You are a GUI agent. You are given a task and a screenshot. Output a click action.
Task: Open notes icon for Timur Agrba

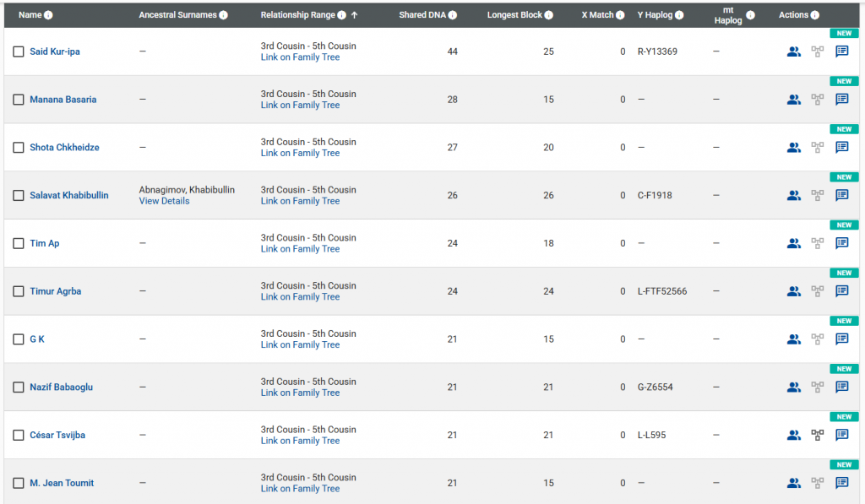coord(841,291)
